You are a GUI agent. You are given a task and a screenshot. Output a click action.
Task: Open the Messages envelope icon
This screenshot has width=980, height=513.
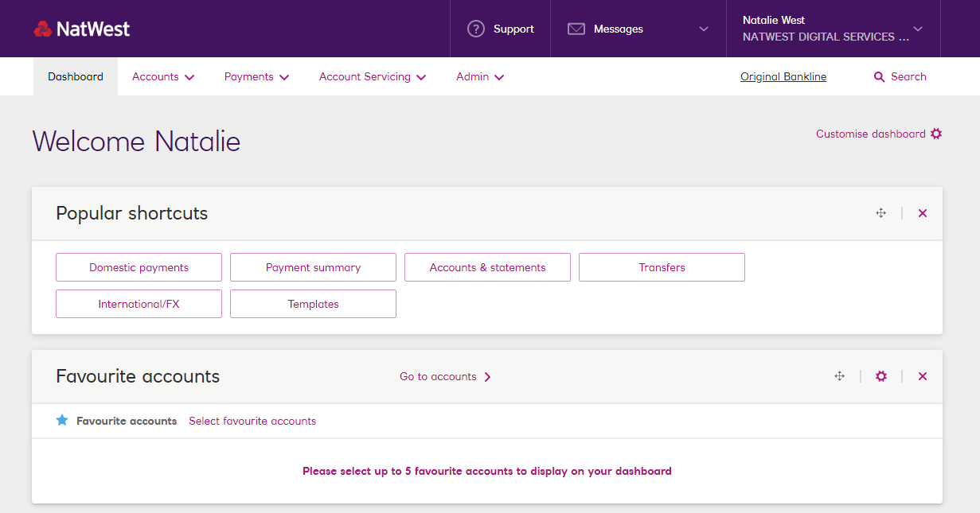(x=576, y=29)
